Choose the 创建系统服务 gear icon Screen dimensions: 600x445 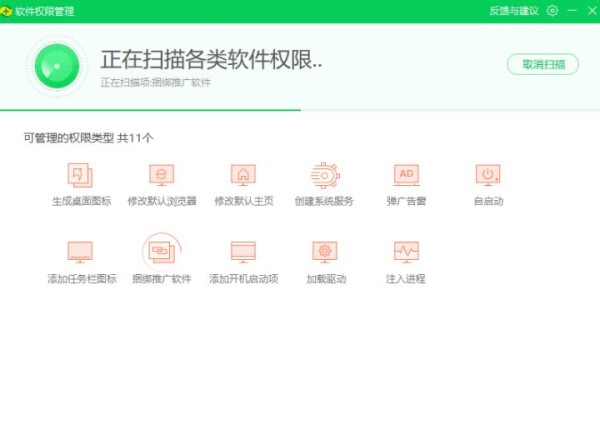coord(324,175)
